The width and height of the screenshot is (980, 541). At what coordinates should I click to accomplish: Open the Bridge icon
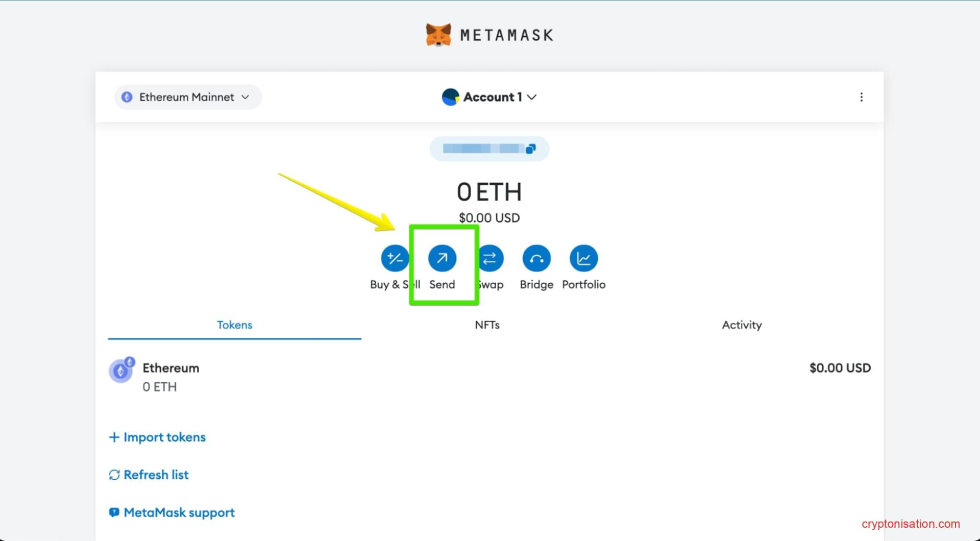tap(536, 258)
